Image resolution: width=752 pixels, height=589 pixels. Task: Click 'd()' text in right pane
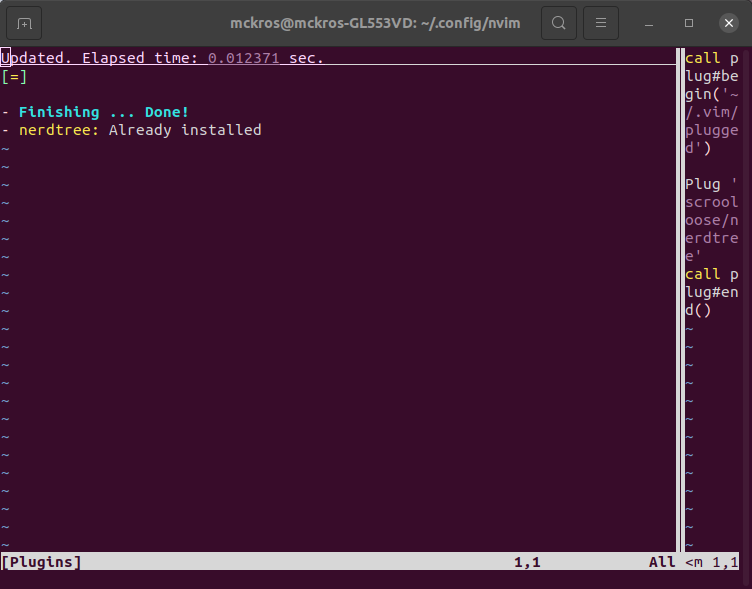click(x=698, y=310)
